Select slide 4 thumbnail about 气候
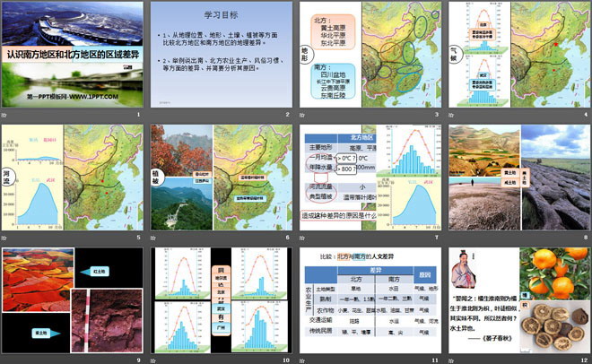The height and width of the screenshot is (364, 592). [x=519, y=55]
